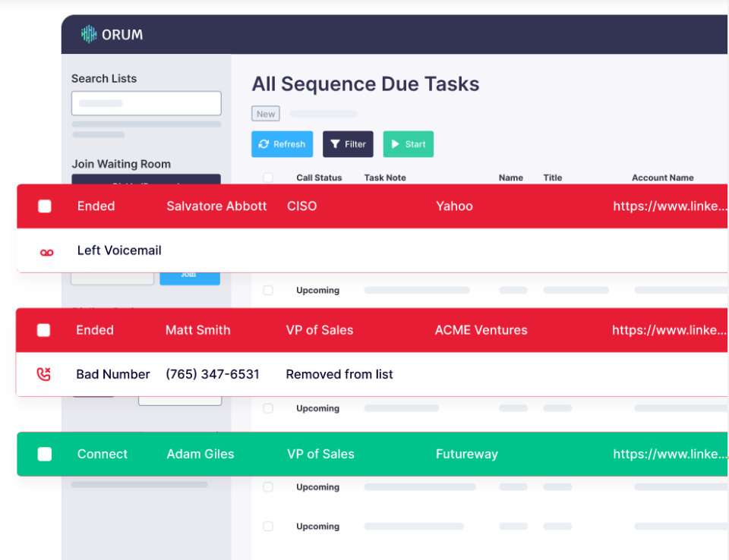
Task: Check Salvatore Abbott's row checkbox
Action: [x=44, y=206]
